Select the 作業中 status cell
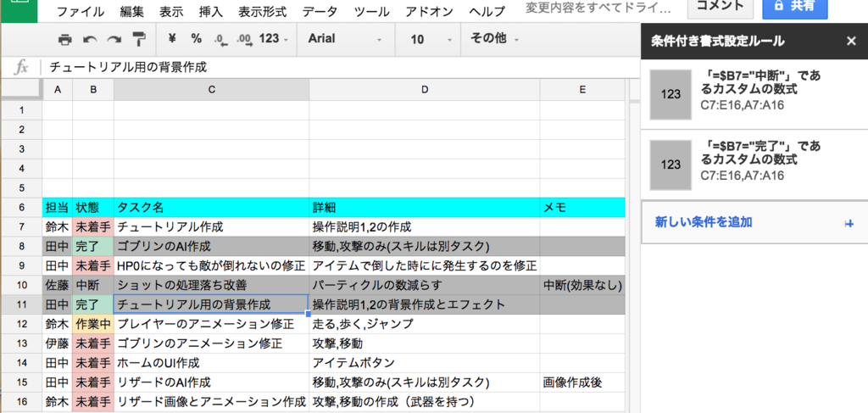Screen dimensions: 868x413 (93, 324)
